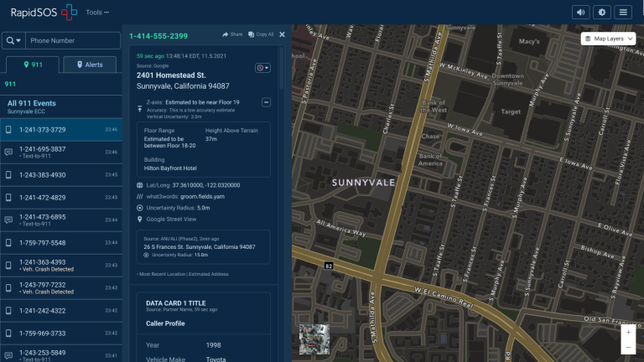Click message icon for 1-241-695-3837
Viewport: 644px width, 362px height.
(x=8, y=153)
